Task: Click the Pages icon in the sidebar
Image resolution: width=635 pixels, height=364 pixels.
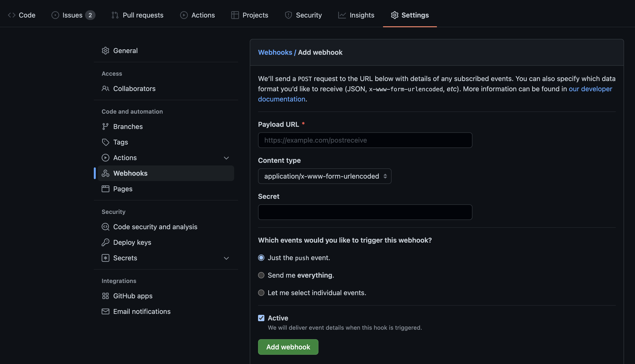Action: tap(105, 189)
